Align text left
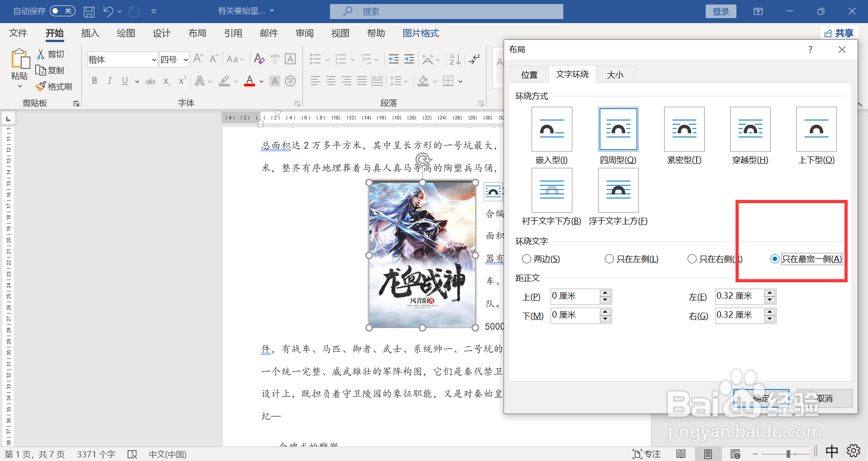The height and width of the screenshot is (461, 868). pyautogui.click(x=315, y=81)
